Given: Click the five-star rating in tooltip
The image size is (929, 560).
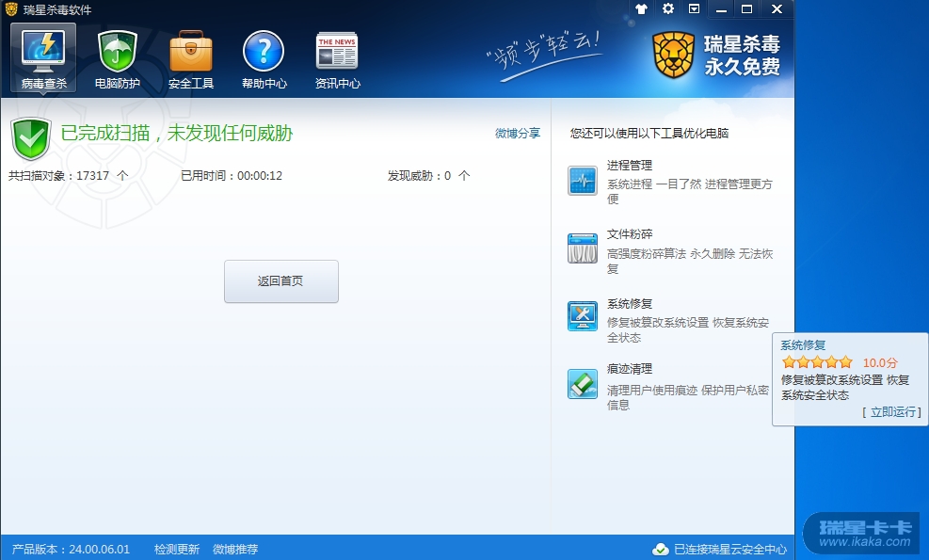Looking at the screenshot, I should 817,362.
